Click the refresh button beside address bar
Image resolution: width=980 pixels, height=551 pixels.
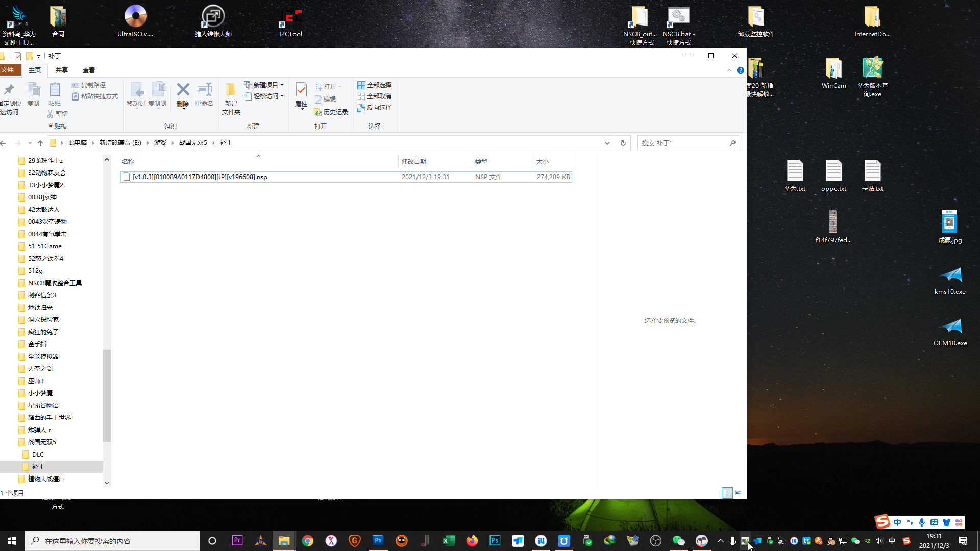[x=623, y=143]
